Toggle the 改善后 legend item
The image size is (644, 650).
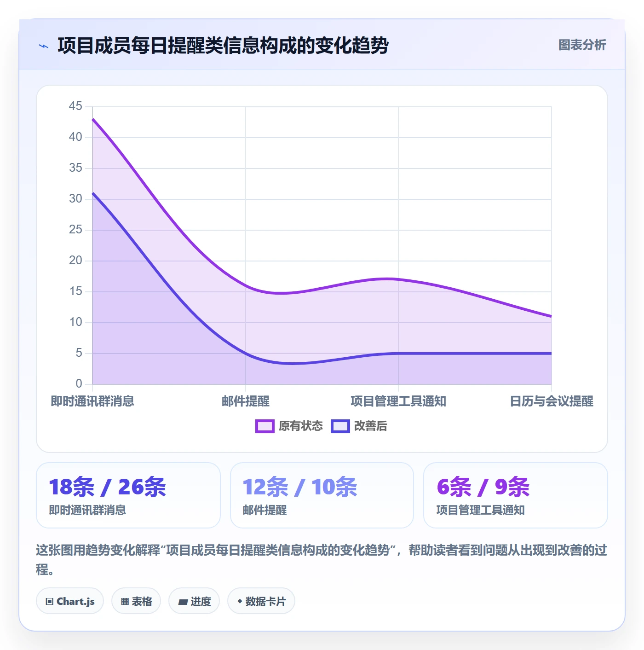click(359, 426)
